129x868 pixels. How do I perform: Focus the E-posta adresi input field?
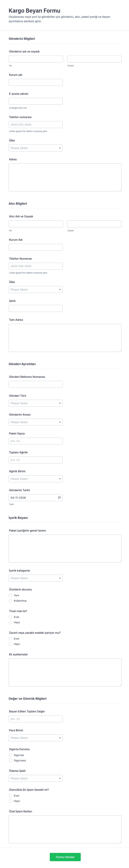coord(36,101)
